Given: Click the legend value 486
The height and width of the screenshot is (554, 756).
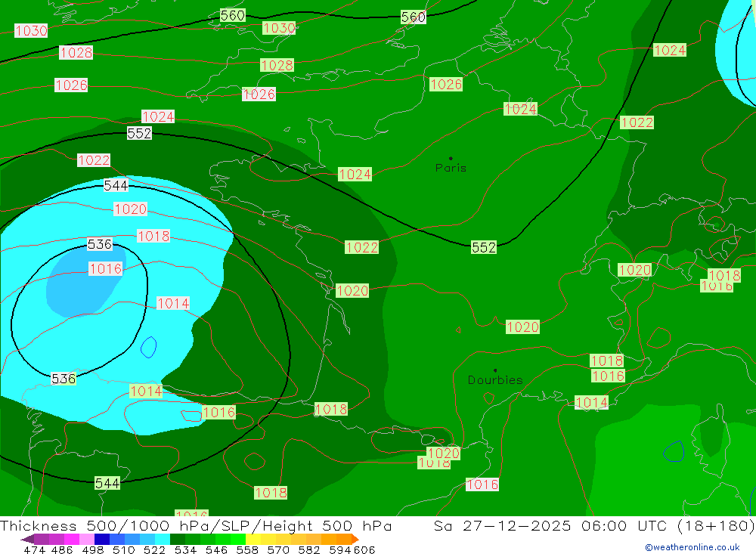Looking at the screenshot, I should (62, 549).
